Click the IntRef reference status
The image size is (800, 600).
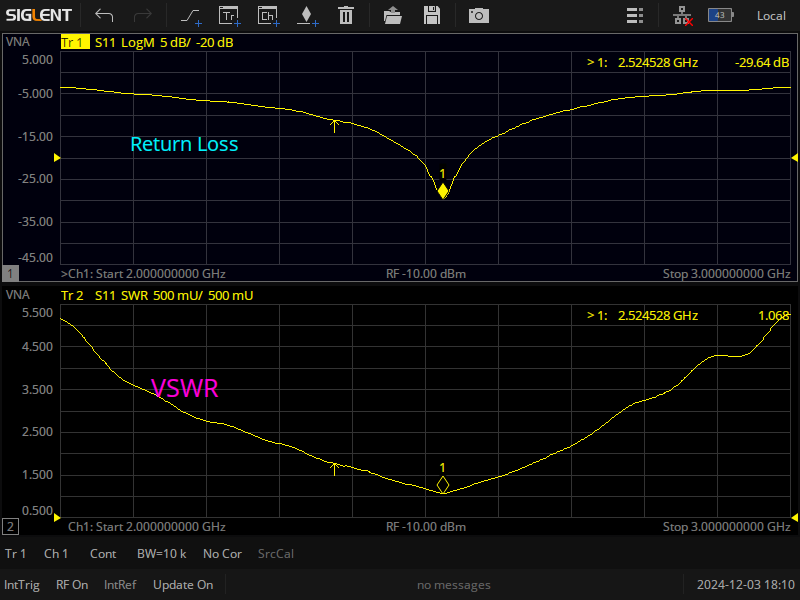coord(120,585)
